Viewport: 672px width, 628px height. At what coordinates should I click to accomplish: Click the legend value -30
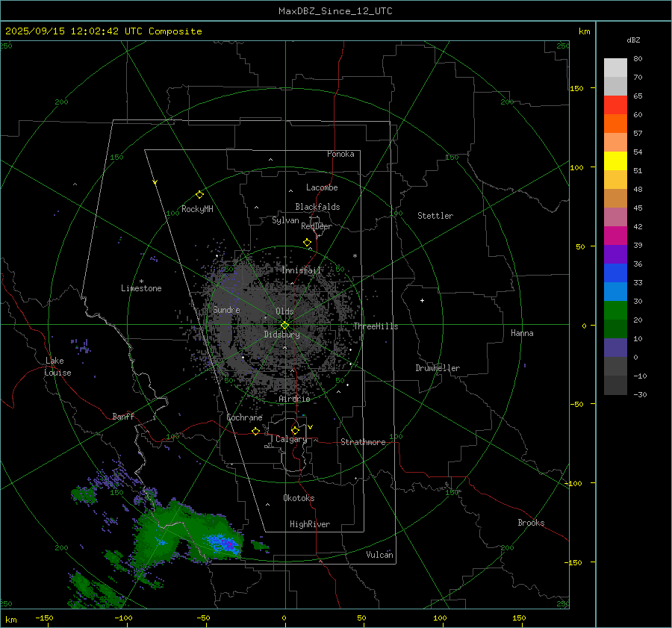[x=640, y=394]
